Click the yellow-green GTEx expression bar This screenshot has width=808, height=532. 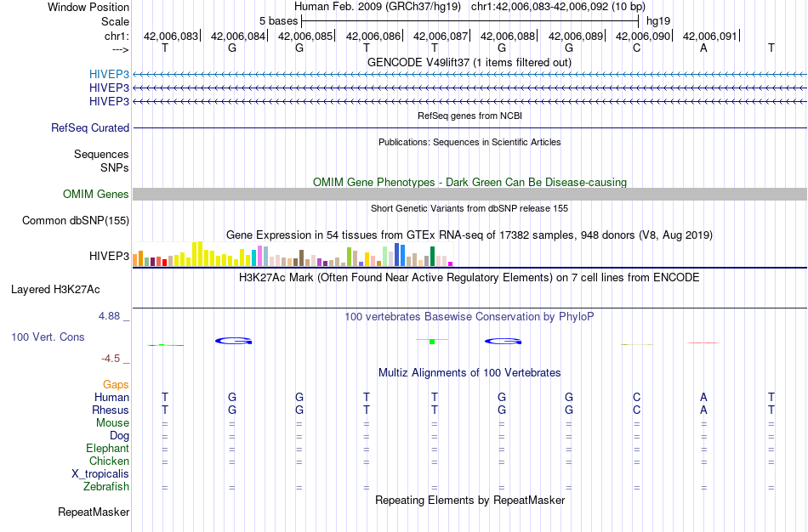349,257
